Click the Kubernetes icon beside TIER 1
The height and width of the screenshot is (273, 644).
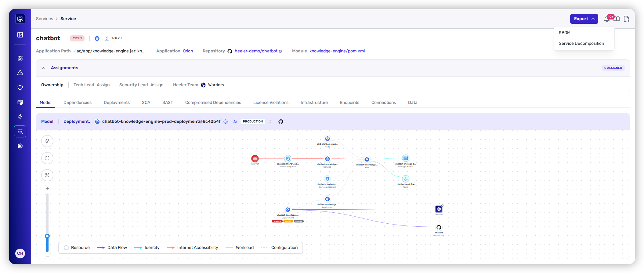coord(97,38)
